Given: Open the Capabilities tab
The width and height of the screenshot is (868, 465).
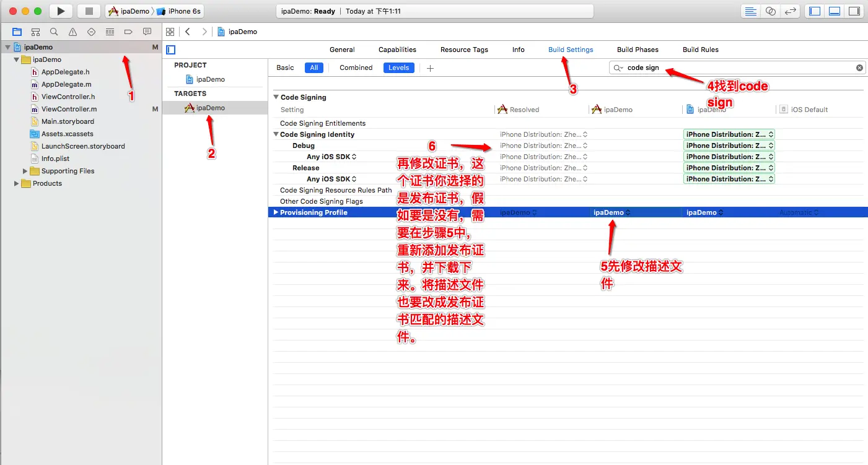Looking at the screenshot, I should click(x=397, y=50).
